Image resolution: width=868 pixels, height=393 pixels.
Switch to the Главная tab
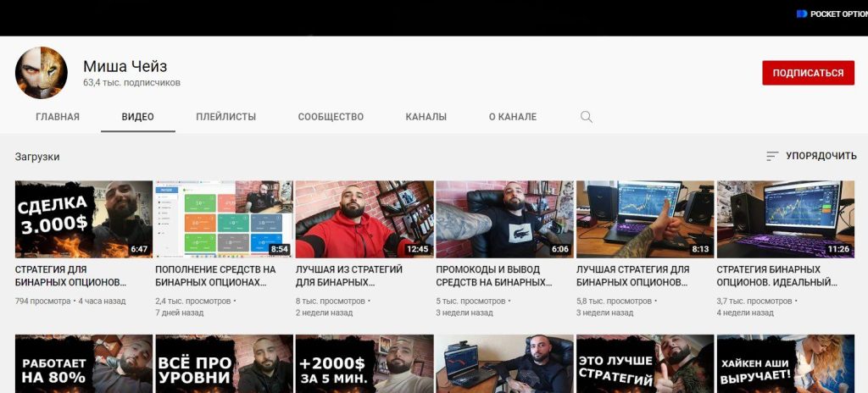point(58,117)
